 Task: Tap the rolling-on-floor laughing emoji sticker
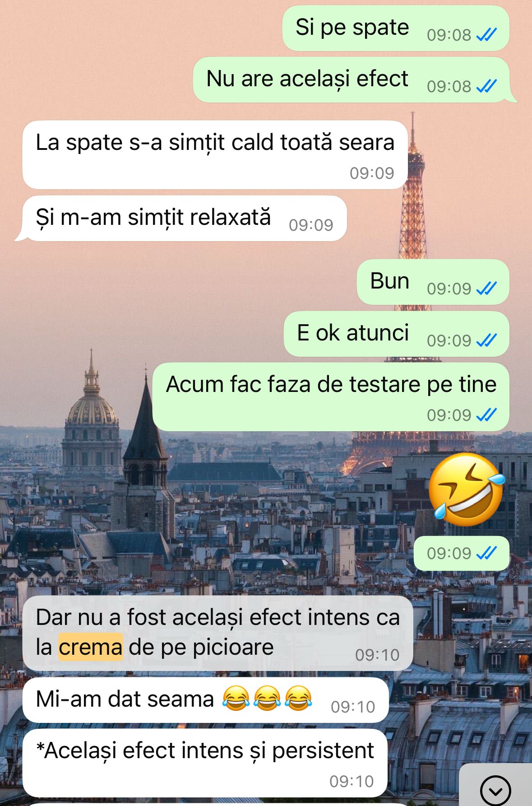(466, 489)
